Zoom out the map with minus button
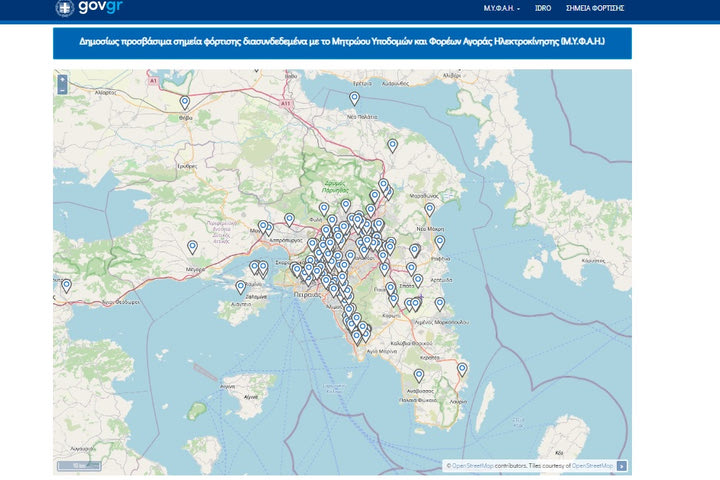The height and width of the screenshot is (480, 720). tap(62, 90)
